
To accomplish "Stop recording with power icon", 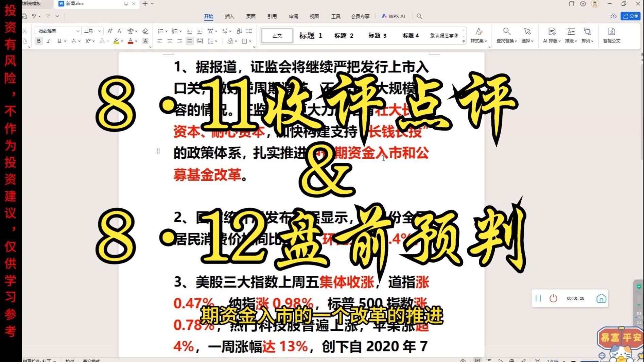I will point(553,298).
